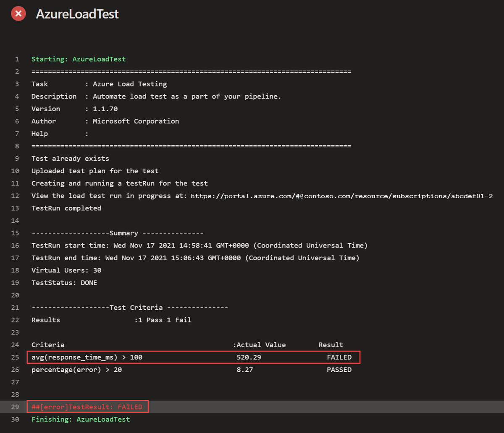
Task: Click line number 12 in gutter
Action: pos(15,196)
